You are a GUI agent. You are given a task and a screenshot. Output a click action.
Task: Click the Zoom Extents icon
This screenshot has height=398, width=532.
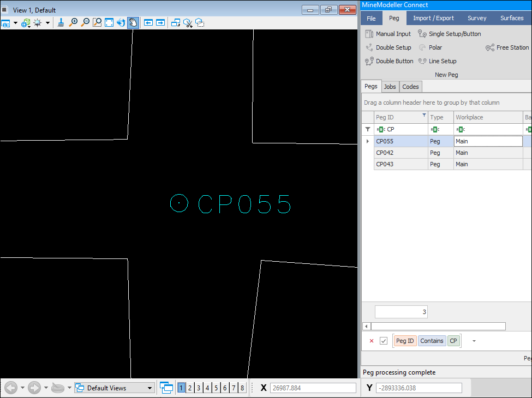pyautogui.click(x=109, y=22)
